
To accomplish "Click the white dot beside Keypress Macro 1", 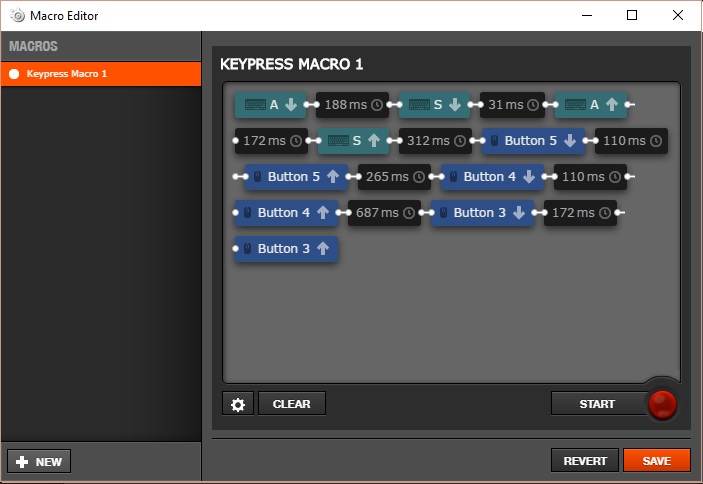I will [x=14, y=74].
